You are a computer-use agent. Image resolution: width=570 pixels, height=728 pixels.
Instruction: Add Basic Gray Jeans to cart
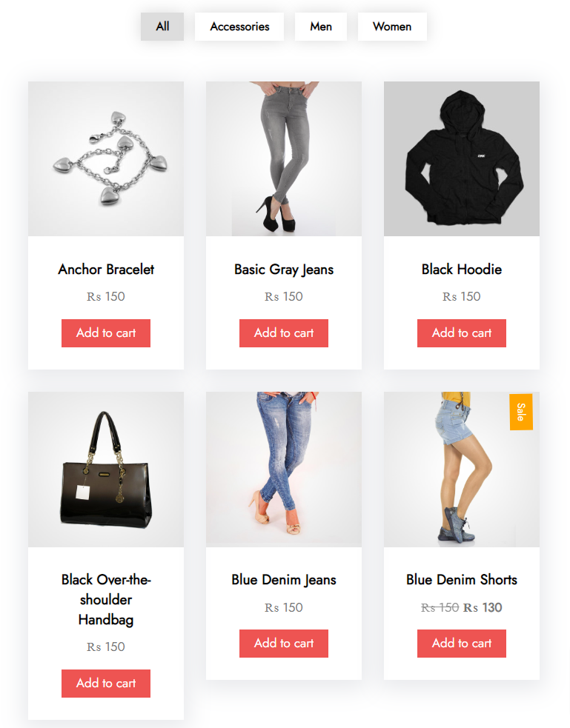pos(284,333)
